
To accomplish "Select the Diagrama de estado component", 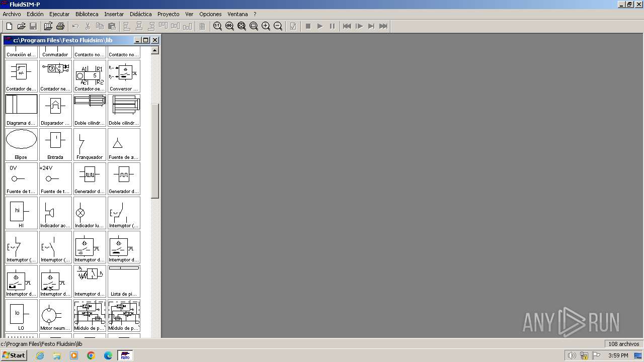I will [21, 110].
